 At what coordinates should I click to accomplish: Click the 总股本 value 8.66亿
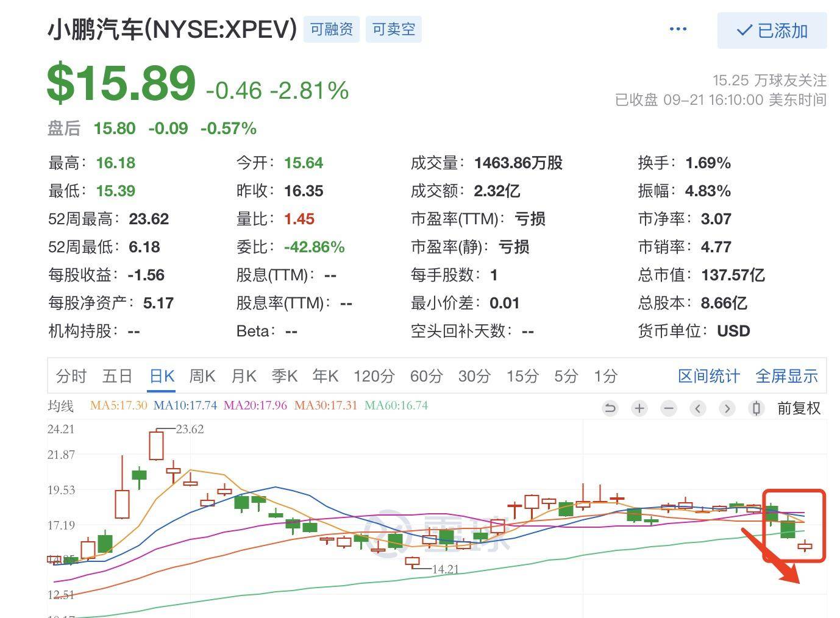[x=724, y=303]
